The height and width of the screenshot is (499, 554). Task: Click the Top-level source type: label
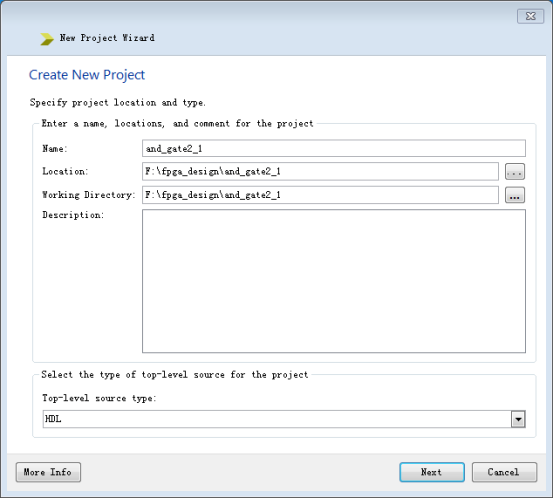pyautogui.click(x=99, y=398)
